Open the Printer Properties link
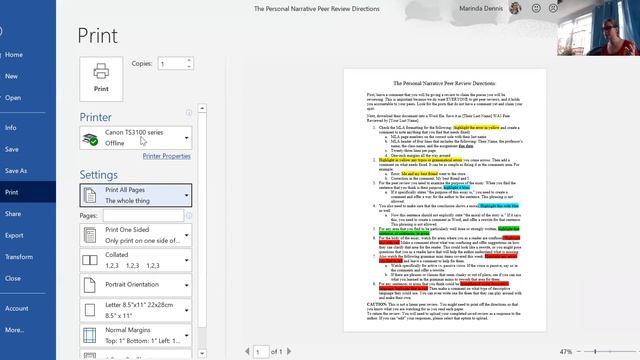 point(167,156)
